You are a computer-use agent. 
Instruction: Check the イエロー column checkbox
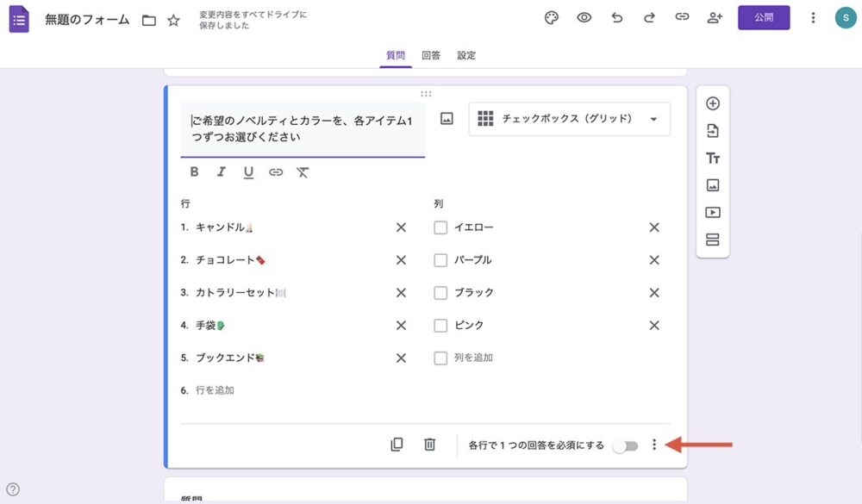(440, 227)
